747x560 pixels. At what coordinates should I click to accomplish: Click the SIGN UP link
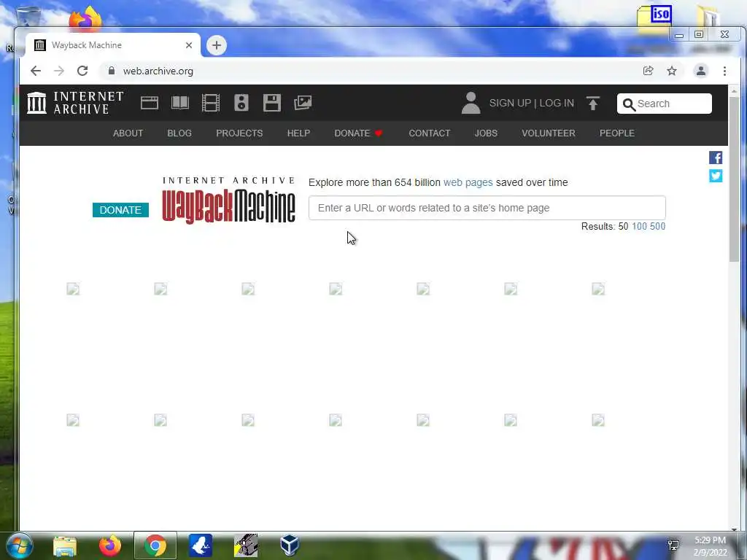[510, 104]
